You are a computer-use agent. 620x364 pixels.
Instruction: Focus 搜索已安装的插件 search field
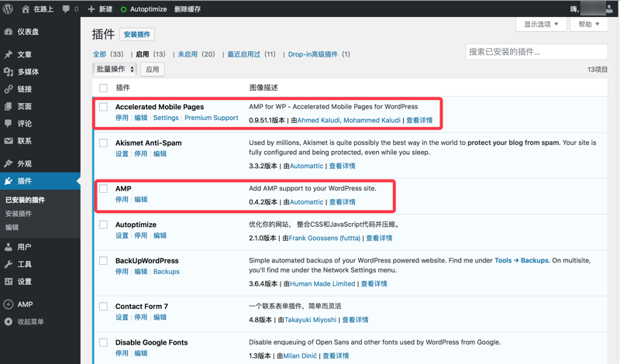[536, 52]
